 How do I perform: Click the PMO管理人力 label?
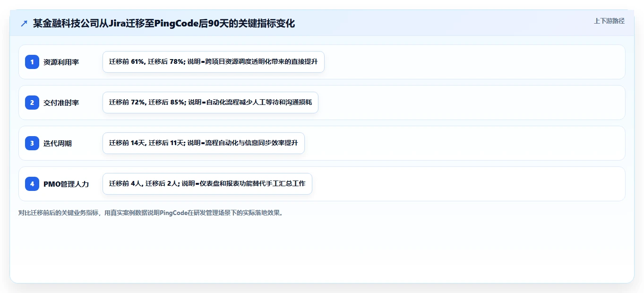pyautogui.click(x=66, y=184)
